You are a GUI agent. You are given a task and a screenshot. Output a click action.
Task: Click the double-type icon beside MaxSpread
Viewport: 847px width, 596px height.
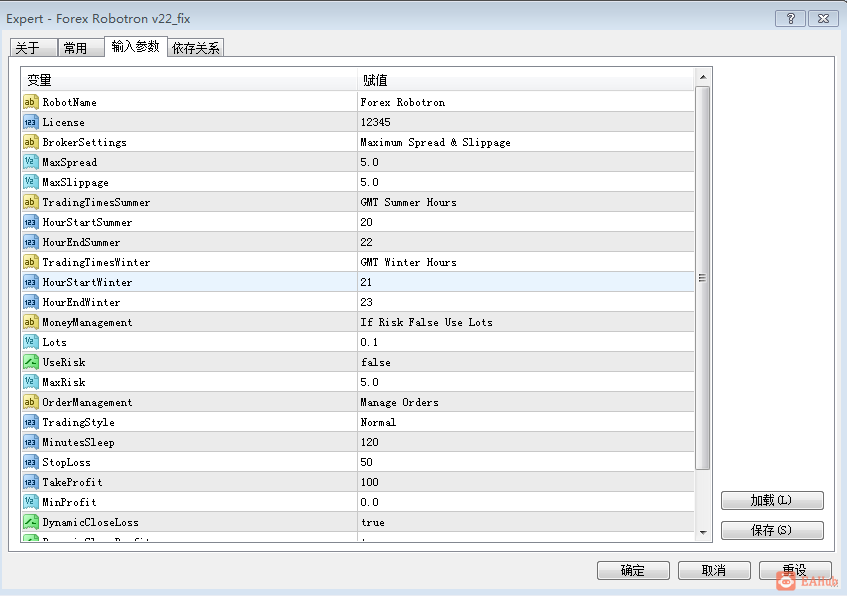[x=31, y=162]
